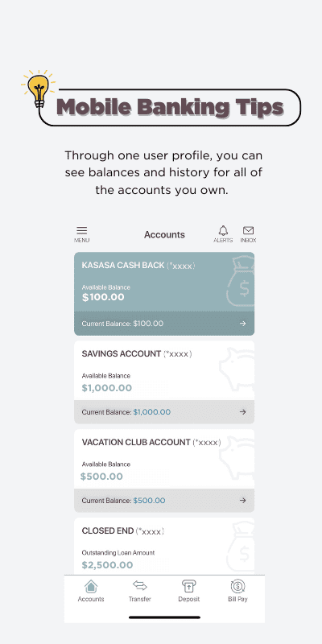The height and width of the screenshot is (644, 322).
Task: Open the CLOSED END loan card
Action: tap(164, 546)
